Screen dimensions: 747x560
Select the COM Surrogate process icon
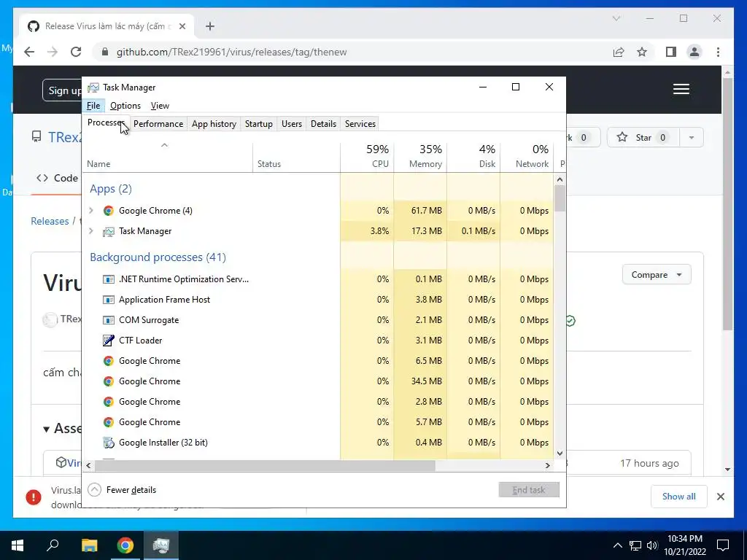point(109,320)
